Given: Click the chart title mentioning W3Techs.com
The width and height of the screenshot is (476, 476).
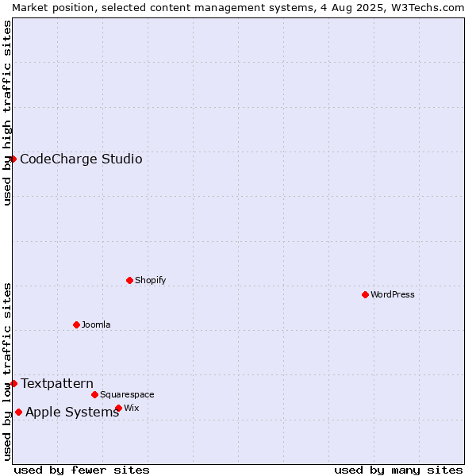Looking at the screenshot, I should pos(238,8).
